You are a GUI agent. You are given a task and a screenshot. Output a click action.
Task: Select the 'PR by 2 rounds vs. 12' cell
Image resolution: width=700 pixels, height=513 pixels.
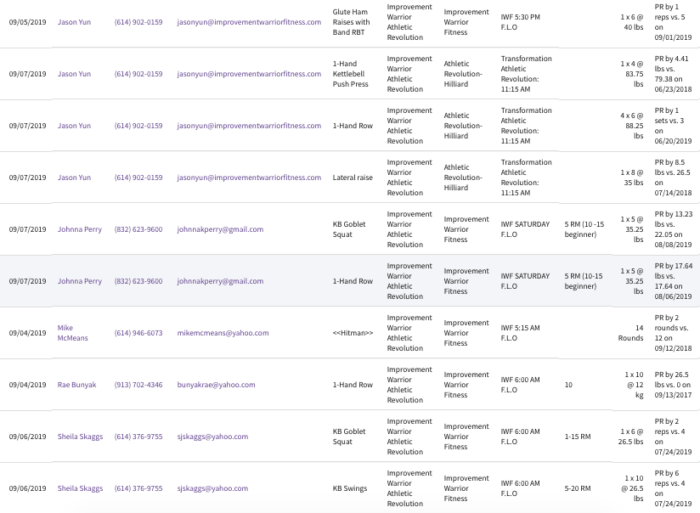click(x=673, y=333)
